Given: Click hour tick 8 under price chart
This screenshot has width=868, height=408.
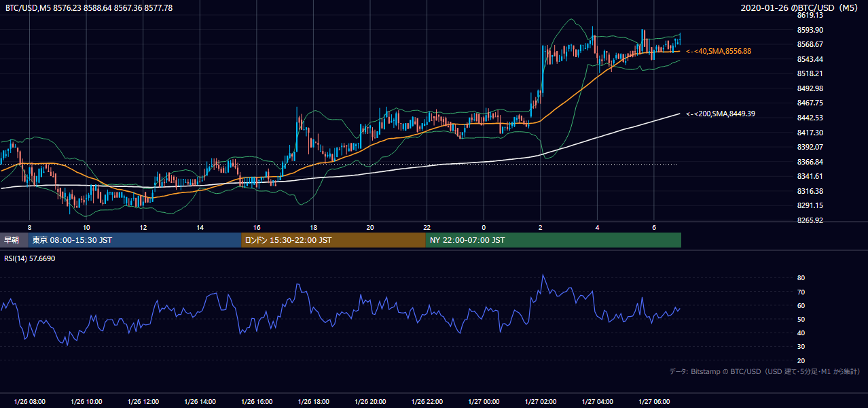Looking at the screenshot, I should pos(29,227).
